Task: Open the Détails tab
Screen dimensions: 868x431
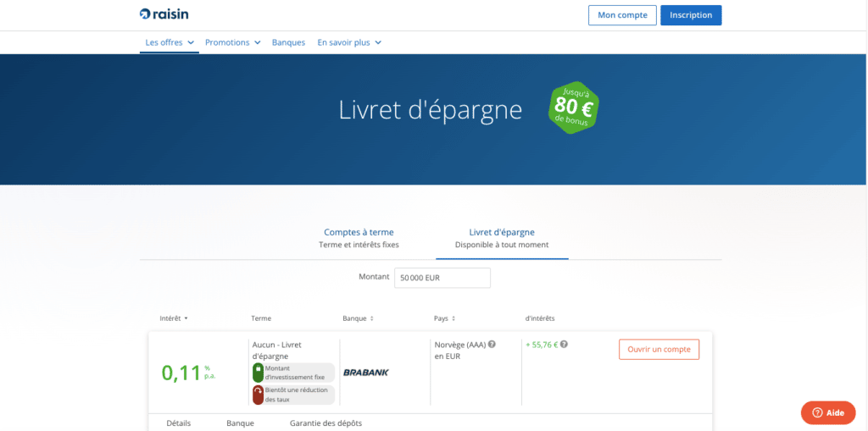Action: tap(179, 423)
